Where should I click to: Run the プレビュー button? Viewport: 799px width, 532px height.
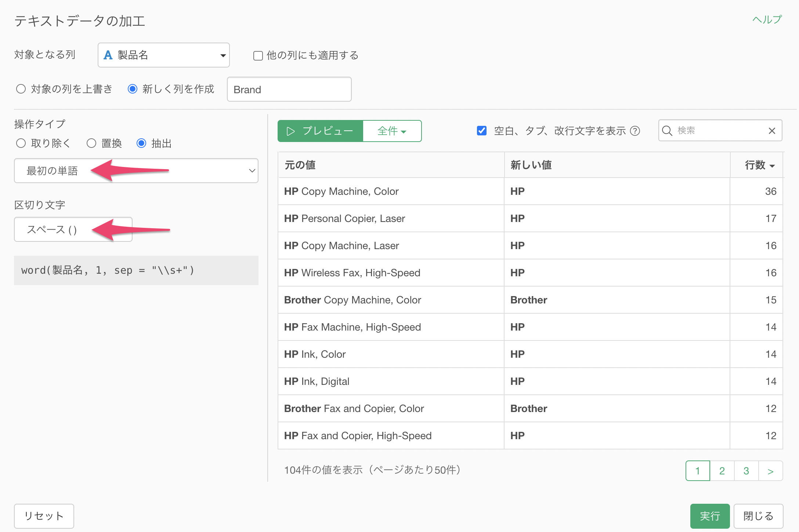pos(320,131)
